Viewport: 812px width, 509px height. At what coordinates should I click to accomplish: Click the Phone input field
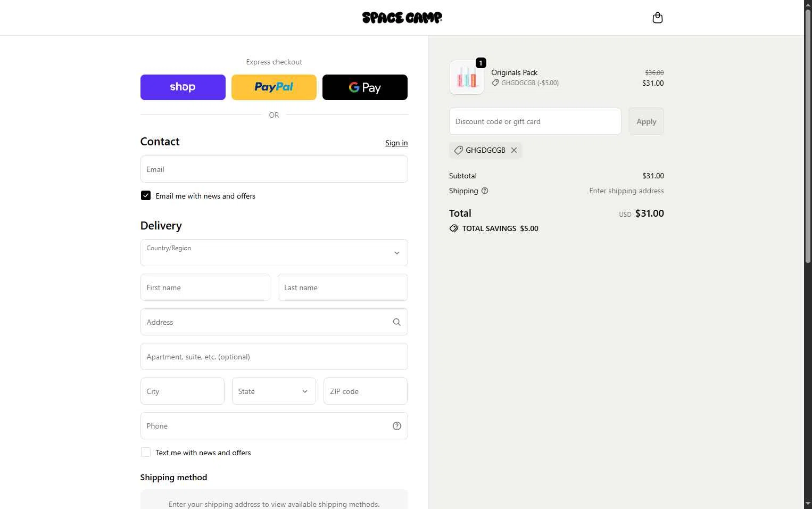tap(274, 426)
